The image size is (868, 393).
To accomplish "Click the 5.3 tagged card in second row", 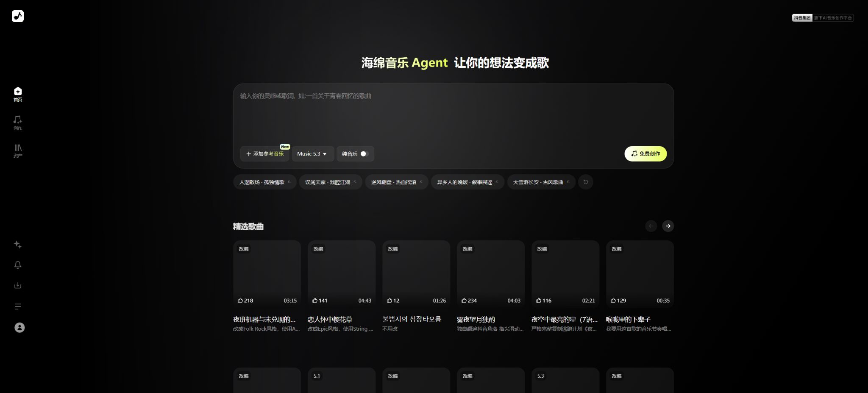I will click(x=565, y=380).
